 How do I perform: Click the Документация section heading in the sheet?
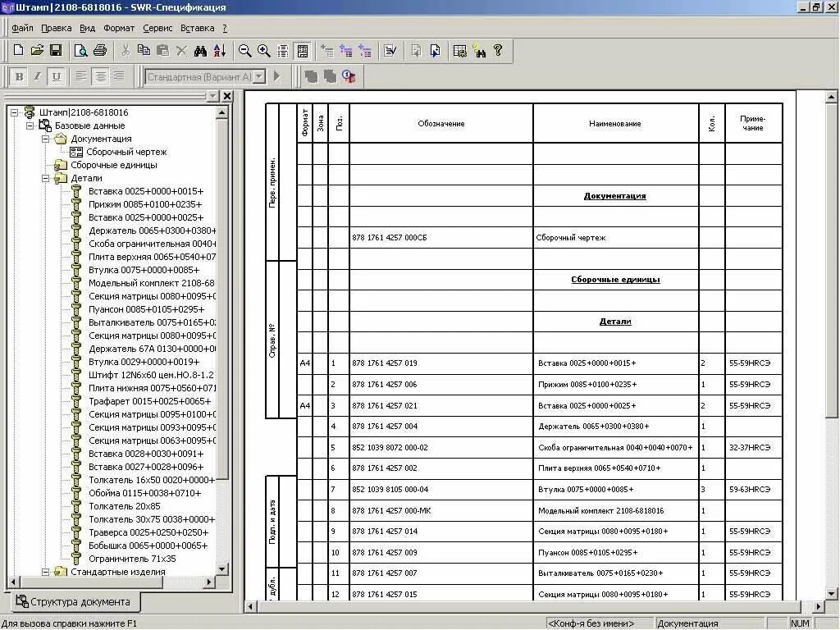tap(614, 196)
